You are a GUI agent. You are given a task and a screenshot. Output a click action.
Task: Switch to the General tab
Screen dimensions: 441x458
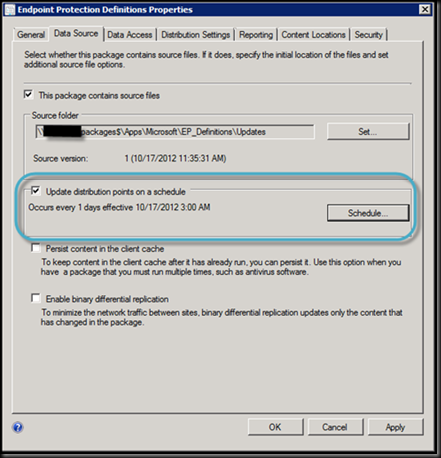pos(31,35)
